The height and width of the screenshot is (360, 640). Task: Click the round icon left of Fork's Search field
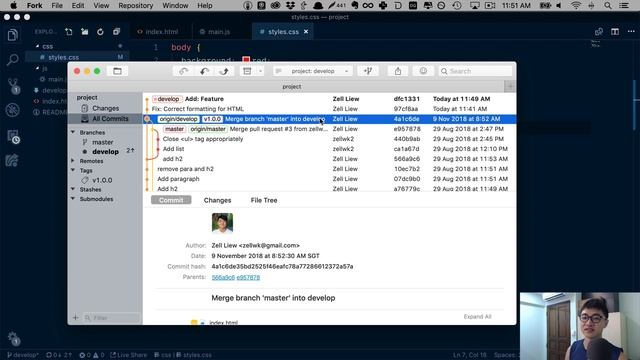point(423,71)
